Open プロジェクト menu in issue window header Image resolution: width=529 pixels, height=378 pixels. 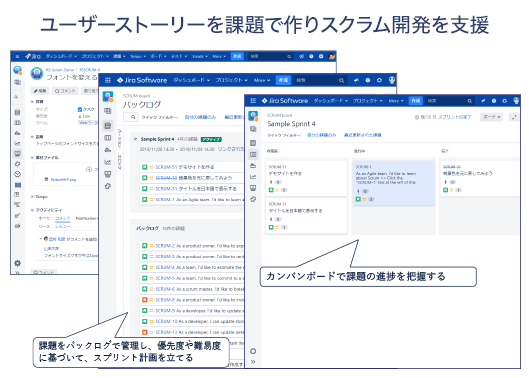click(x=95, y=56)
